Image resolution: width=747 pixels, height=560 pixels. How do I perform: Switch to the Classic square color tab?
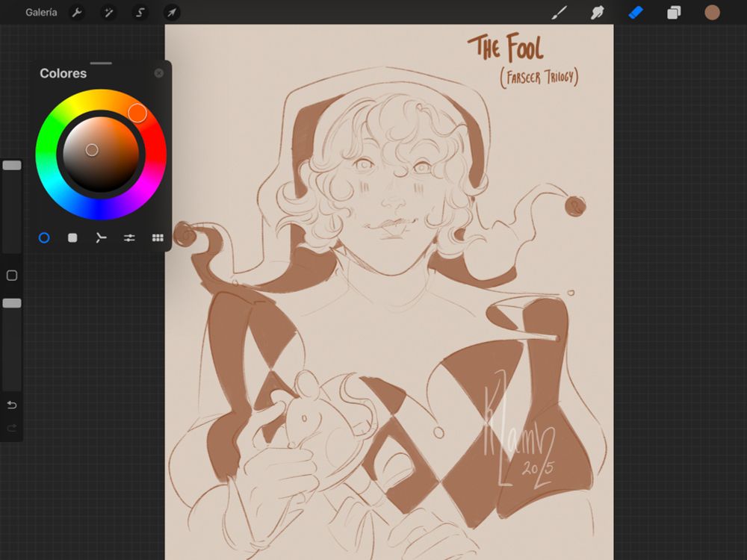[72, 237]
